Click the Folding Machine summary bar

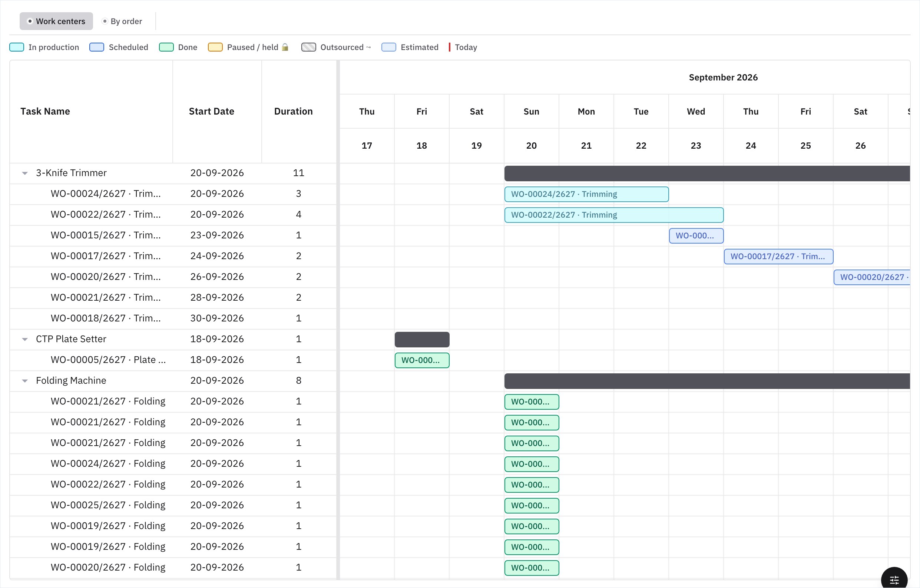click(707, 381)
